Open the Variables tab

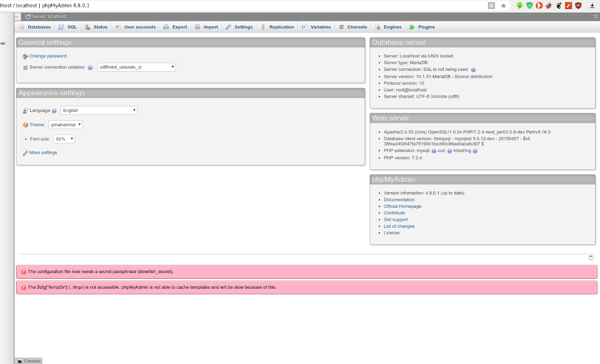[316, 27]
